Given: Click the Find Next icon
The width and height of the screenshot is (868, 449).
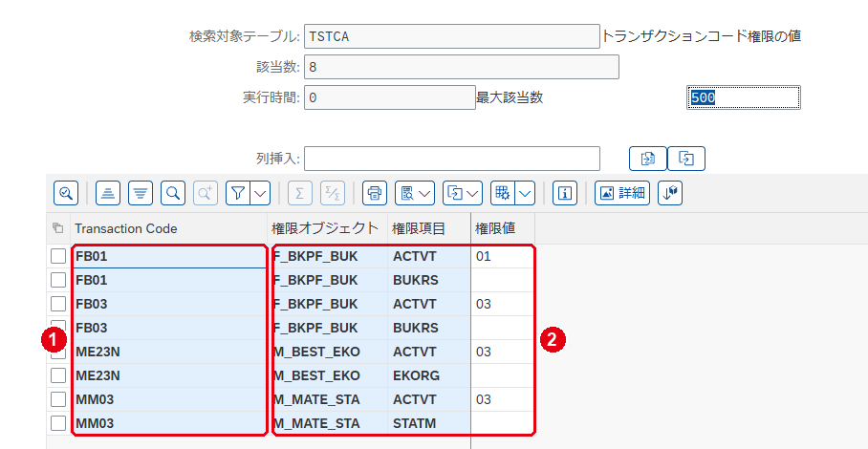Looking at the screenshot, I should tap(206, 193).
